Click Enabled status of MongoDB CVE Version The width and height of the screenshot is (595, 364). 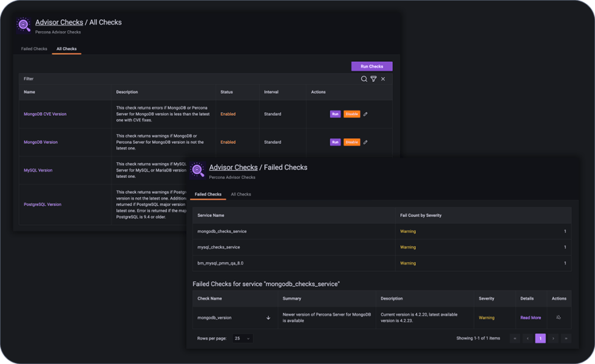click(x=227, y=113)
